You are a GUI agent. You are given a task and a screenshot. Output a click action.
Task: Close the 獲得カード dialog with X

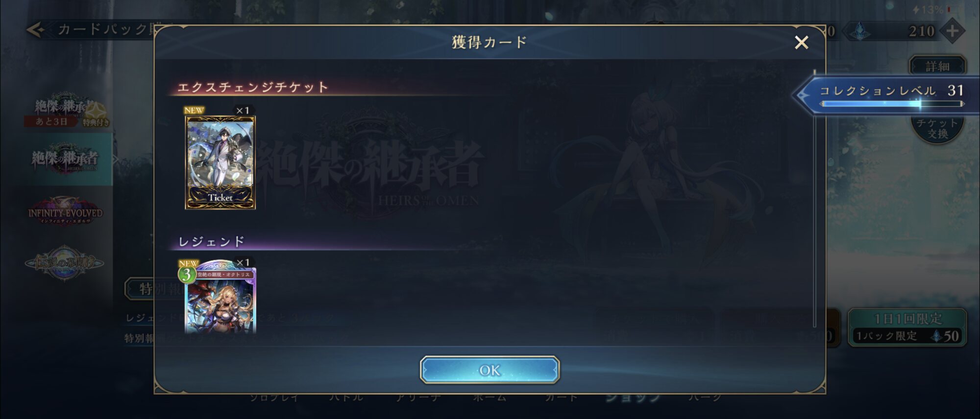click(x=801, y=43)
